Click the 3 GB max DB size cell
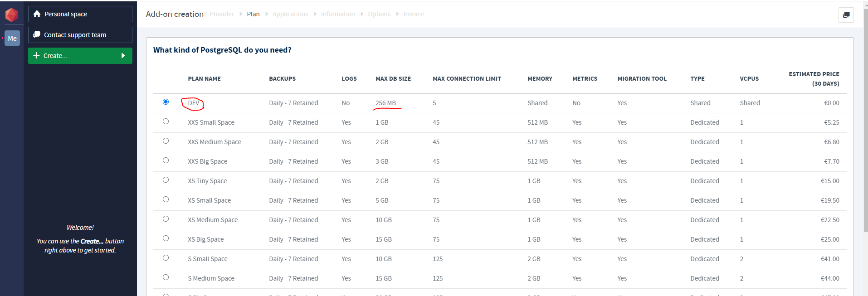 tap(382, 161)
